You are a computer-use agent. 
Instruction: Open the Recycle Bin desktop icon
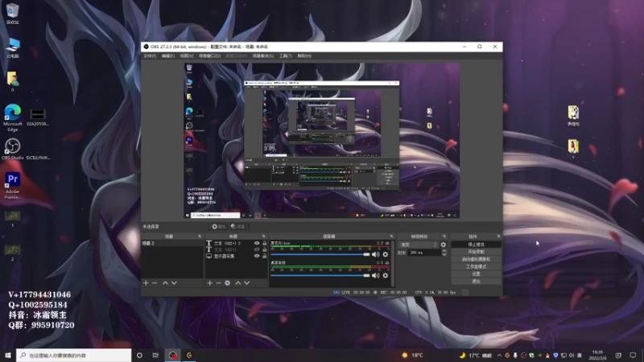tap(12, 14)
